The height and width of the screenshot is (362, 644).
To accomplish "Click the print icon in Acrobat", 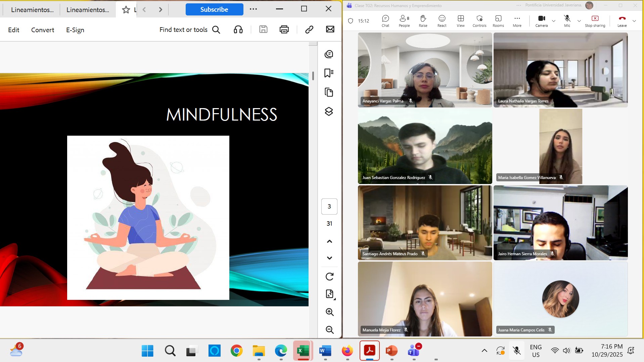I will [x=284, y=30].
